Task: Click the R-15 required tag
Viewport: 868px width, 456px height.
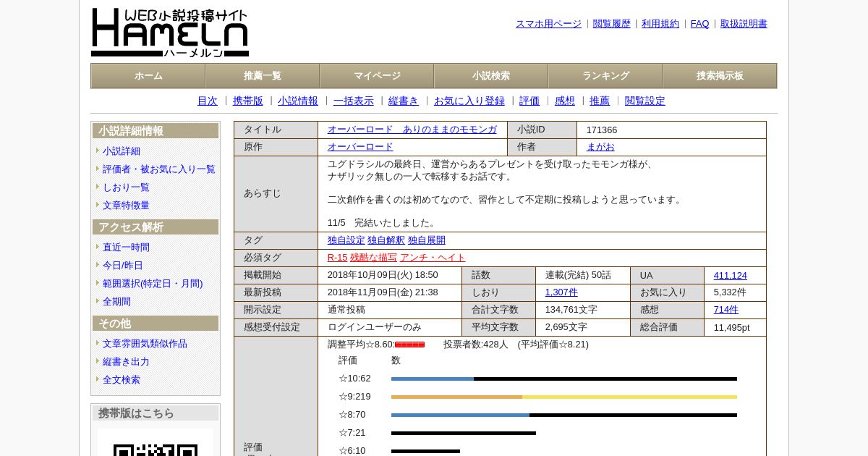Action: point(337,258)
